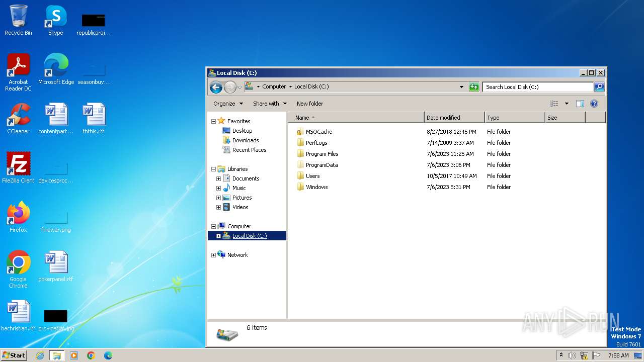Collapse the Libraries tree section
644x362 pixels.
pyautogui.click(x=213, y=169)
